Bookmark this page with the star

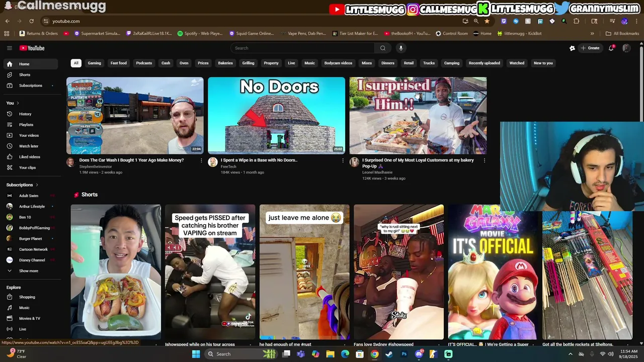pos(487,21)
